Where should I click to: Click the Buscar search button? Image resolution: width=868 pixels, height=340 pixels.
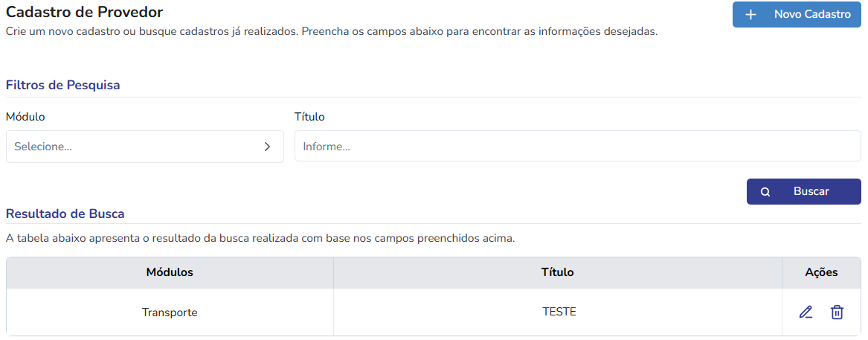[x=804, y=192]
